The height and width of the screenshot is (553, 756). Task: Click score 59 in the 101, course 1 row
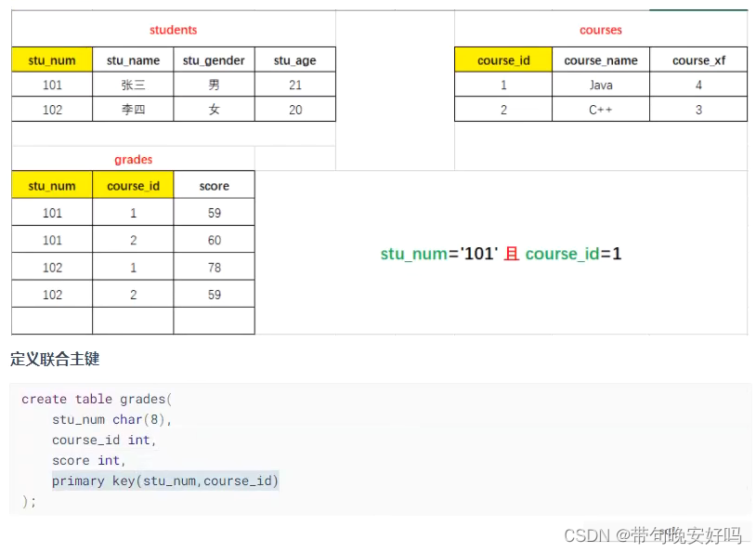[214, 212]
